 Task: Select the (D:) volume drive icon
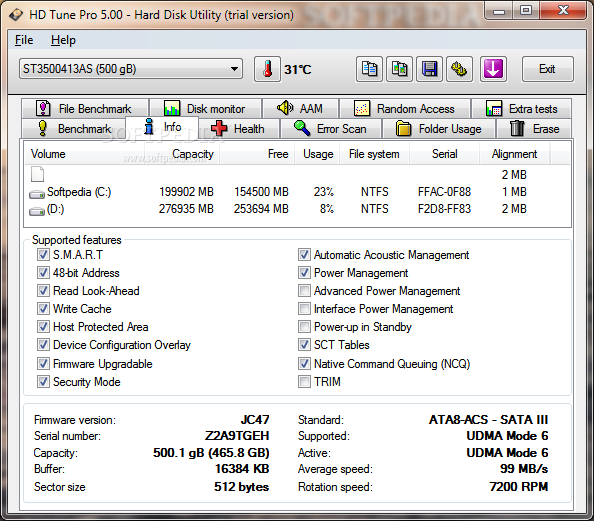[x=37, y=211]
